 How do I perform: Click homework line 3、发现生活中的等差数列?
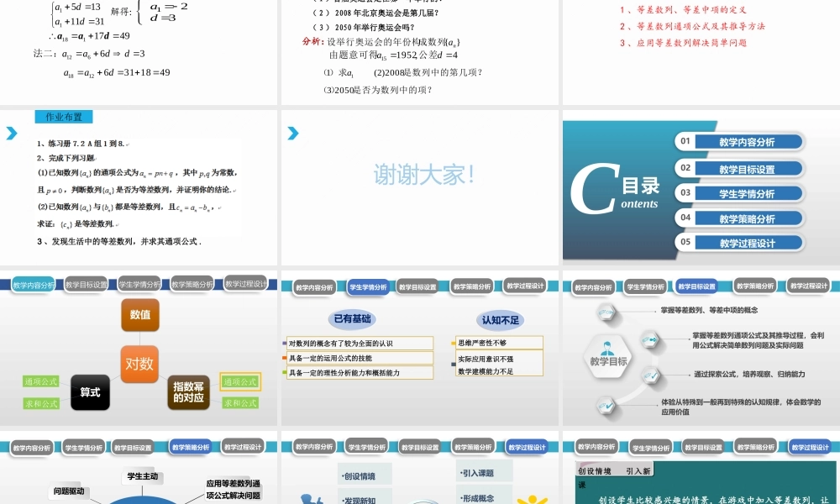pyautogui.click(x=119, y=242)
